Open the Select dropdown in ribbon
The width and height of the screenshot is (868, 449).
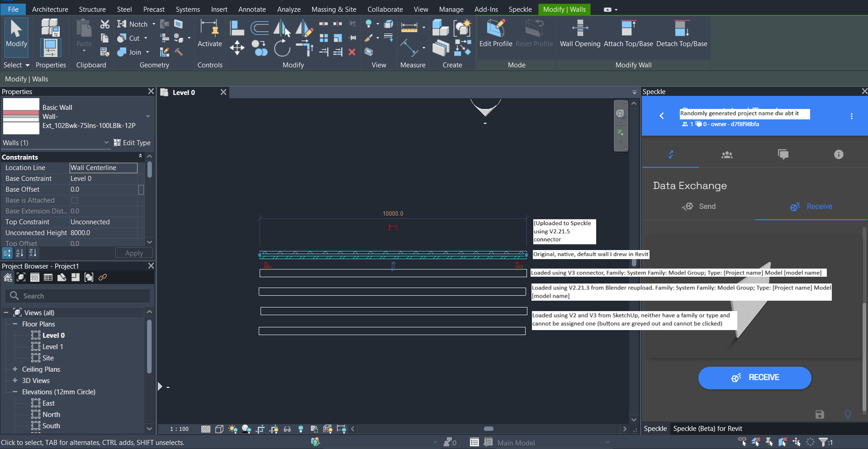pyautogui.click(x=16, y=65)
